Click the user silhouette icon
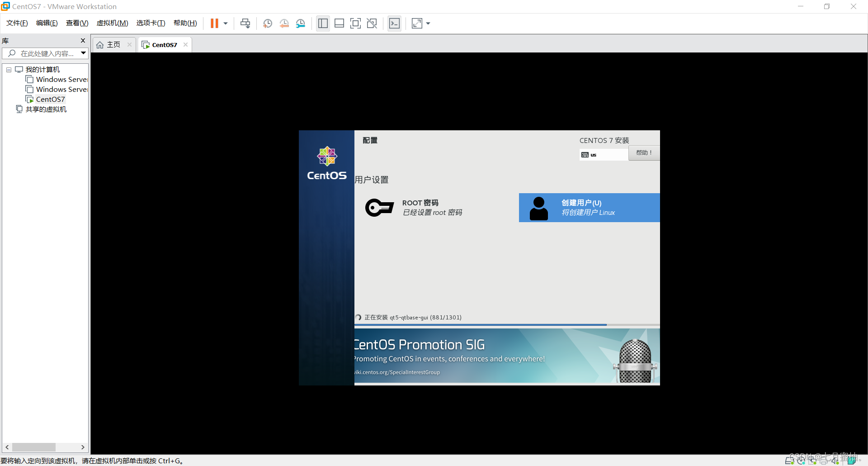The width and height of the screenshot is (868, 466). 538,208
